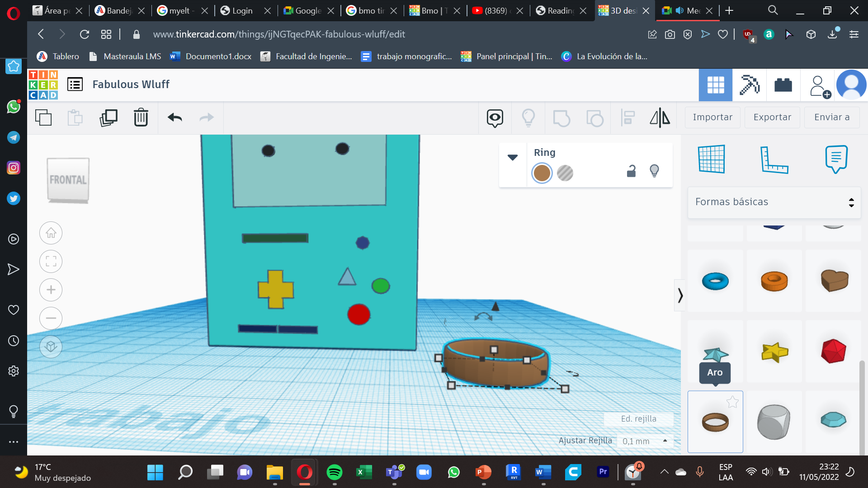Open Spotify from the taskbar
This screenshot has height=488, width=868.
335,473
